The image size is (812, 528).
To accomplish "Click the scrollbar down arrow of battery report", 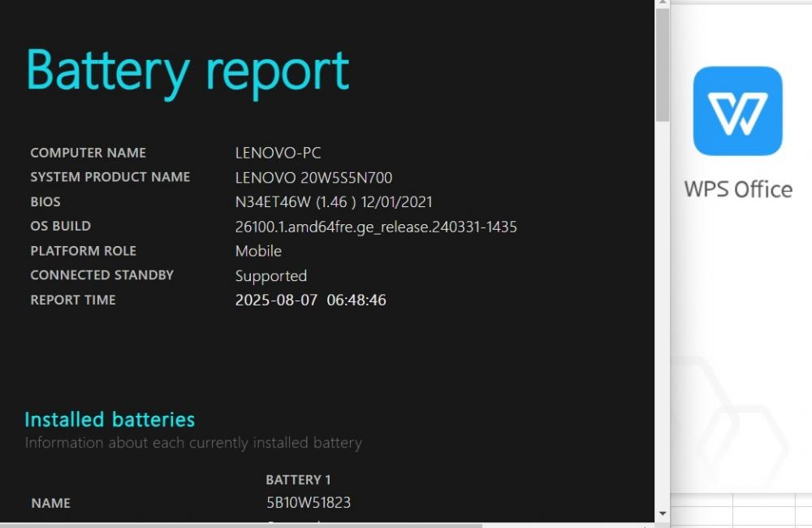I will tap(663, 513).
